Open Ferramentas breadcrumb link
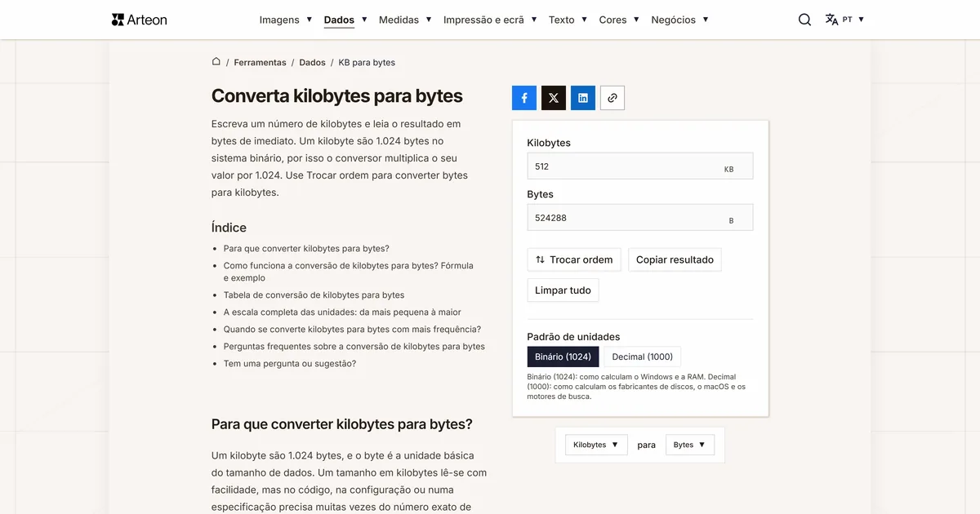 (260, 62)
